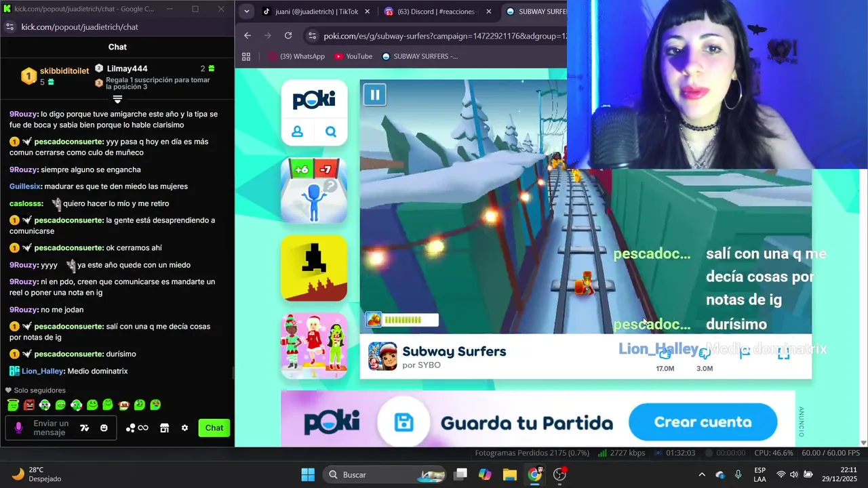Show hidden system tray icons
This screenshot has height=488, width=868.
click(x=702, y=474)
